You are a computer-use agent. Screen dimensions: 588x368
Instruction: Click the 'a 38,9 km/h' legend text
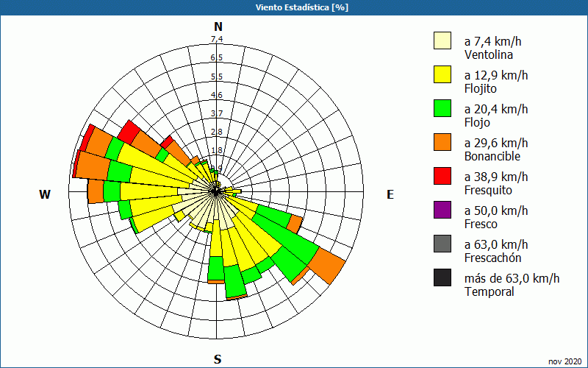click(x=496, y=177)
